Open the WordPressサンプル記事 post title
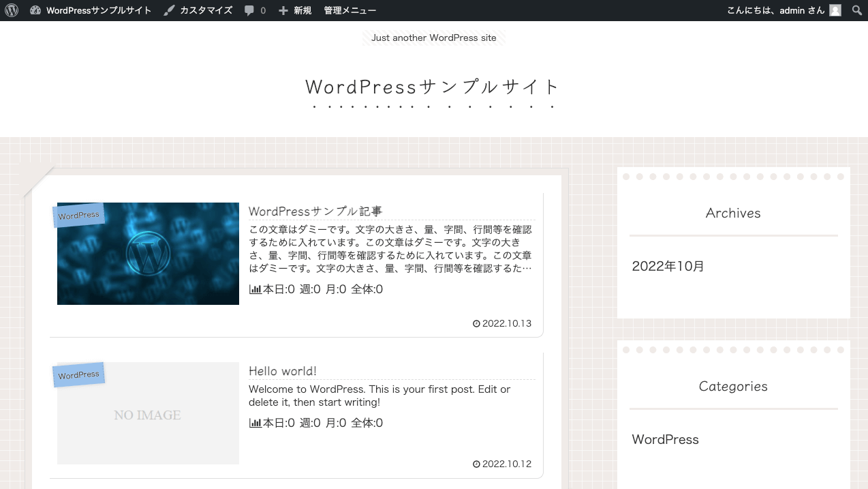868x489 pixels. [x=315, y=211]
